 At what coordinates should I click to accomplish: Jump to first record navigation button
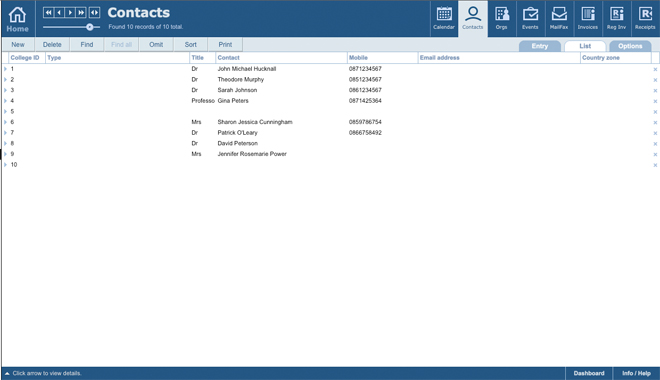(x=48, y=13)
